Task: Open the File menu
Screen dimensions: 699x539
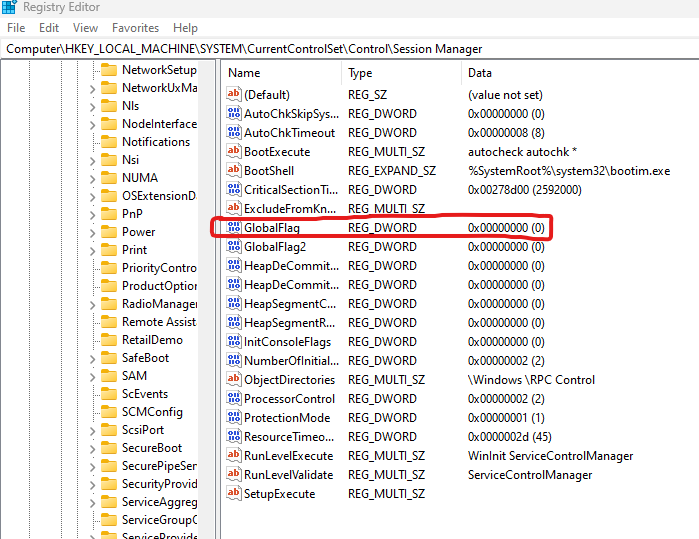Action: [16, 28]
